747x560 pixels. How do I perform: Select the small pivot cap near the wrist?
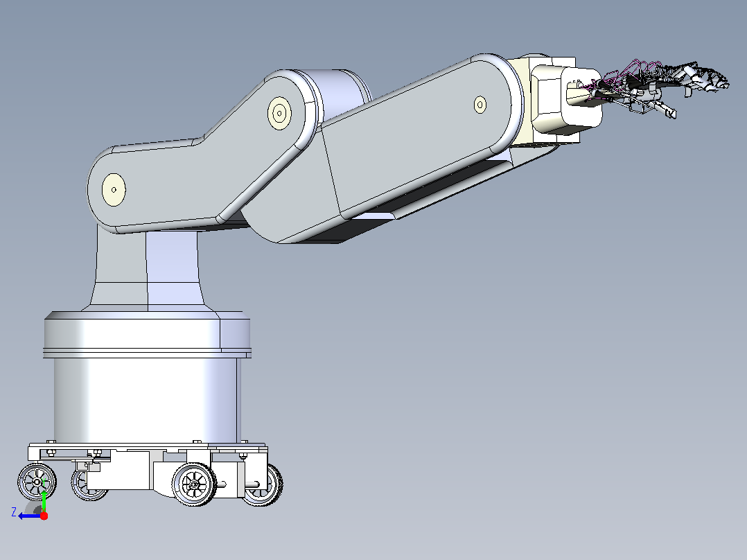tap(480, 105)
